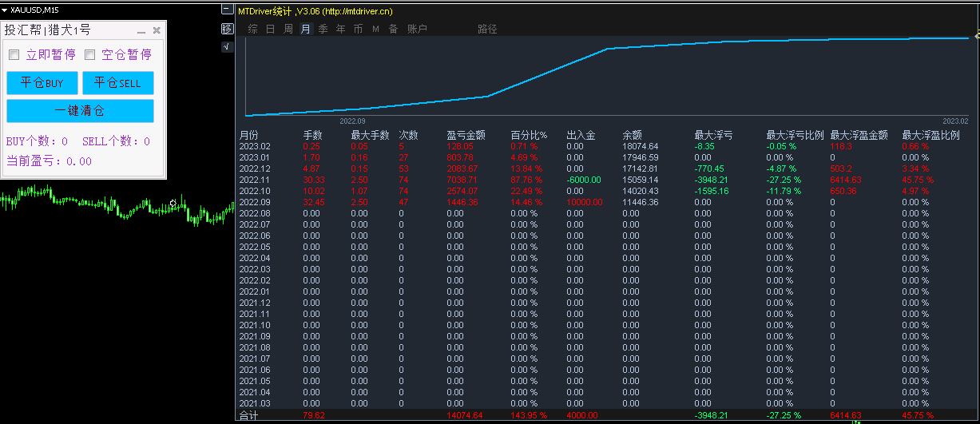
Task: Click the 10000.00 deposit value
Action: coord(585,202)
